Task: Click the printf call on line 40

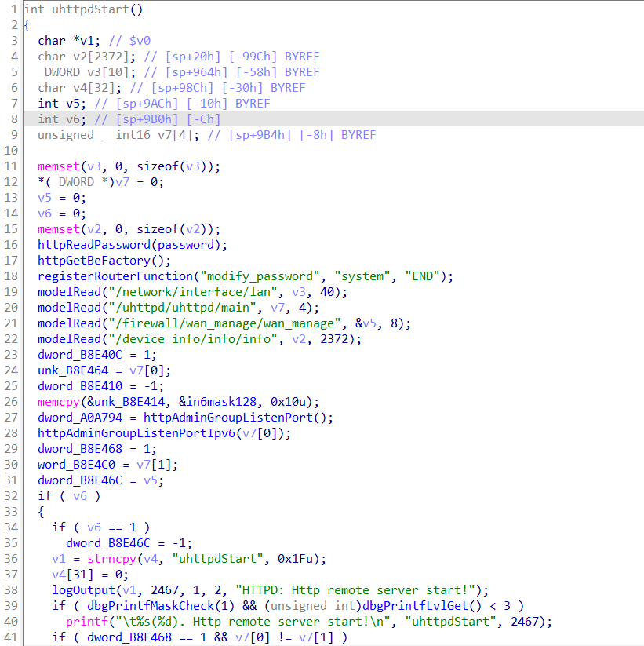Action: click(87, 622)
